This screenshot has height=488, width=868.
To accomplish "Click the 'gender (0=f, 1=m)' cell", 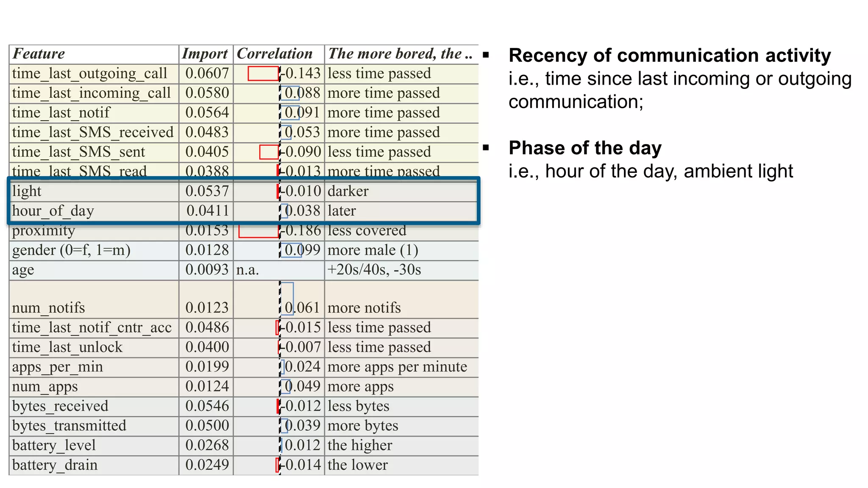I will pyautogui.click(x=94, y=250).
